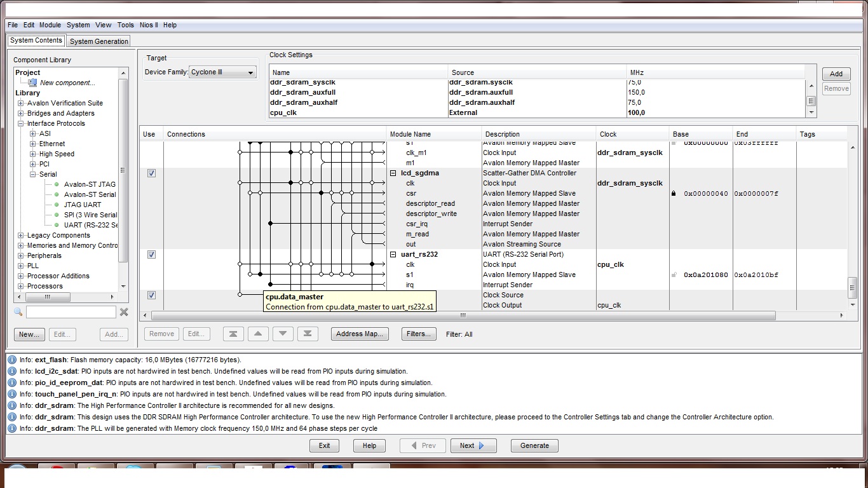The width and height of the screenshot is (868, 488).
Task: Collapse the Serial node
Action: (33, 174)
